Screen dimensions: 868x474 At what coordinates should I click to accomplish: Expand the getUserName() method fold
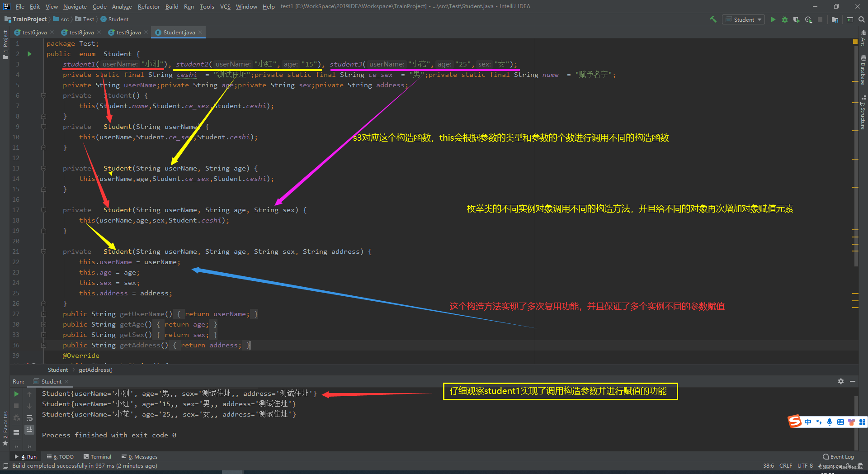(44, 314)
